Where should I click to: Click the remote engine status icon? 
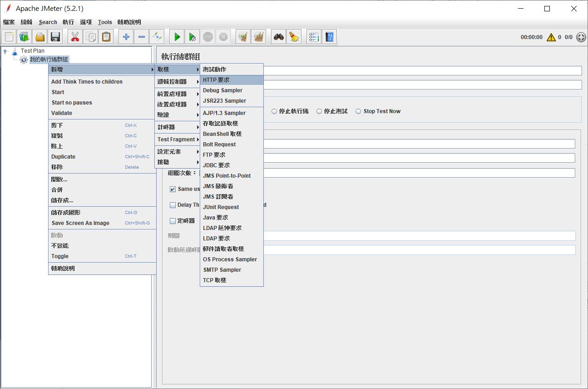[x=581, y=37]
